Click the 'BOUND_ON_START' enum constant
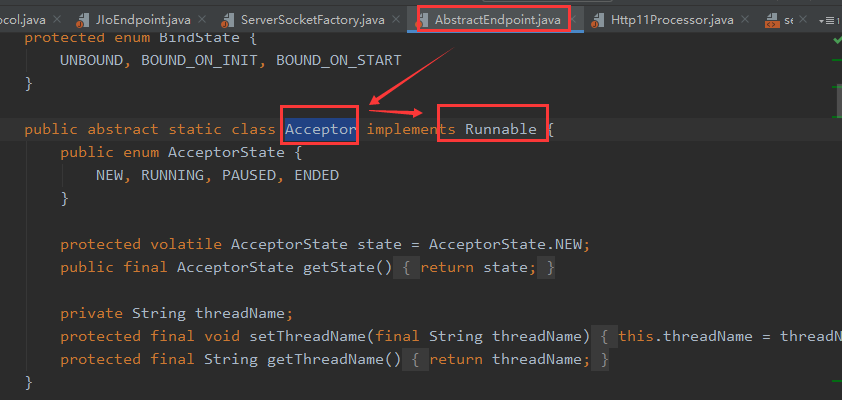 (x=339, y=60)
